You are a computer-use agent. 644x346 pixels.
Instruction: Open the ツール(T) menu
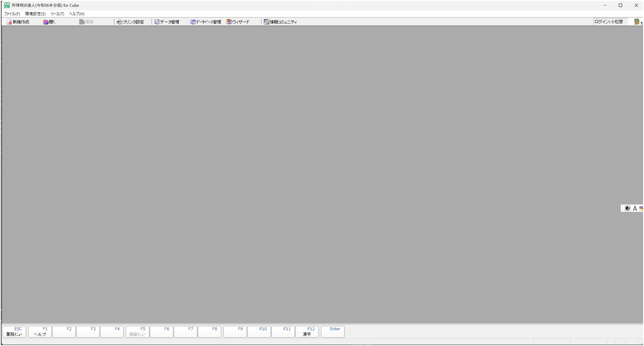click(x=57, y=14)
